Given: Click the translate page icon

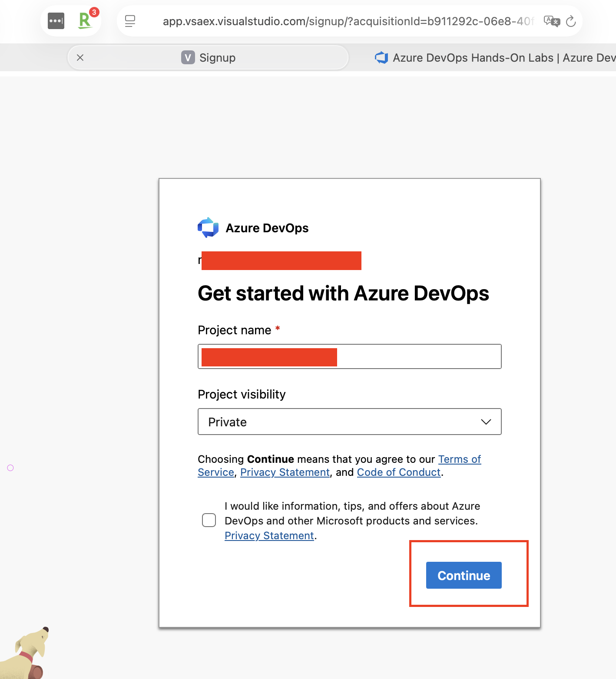Looking at the screenshot, I should click(x=552, y=21).
